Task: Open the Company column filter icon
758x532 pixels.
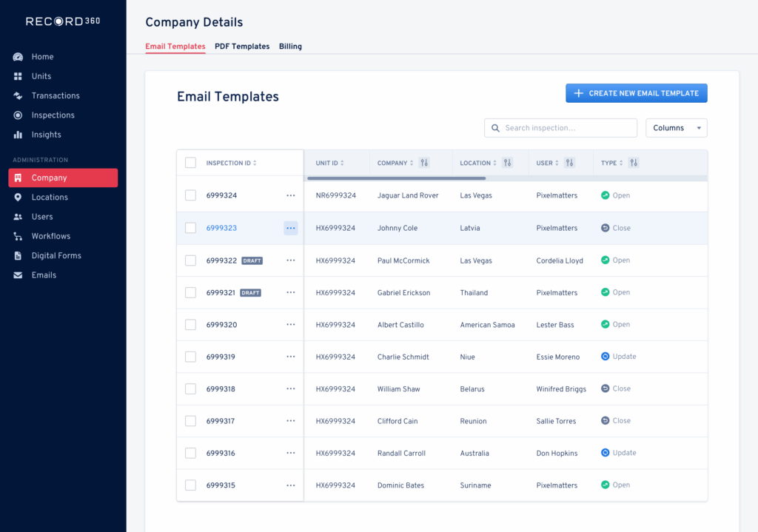Action: tap(424, 163)
